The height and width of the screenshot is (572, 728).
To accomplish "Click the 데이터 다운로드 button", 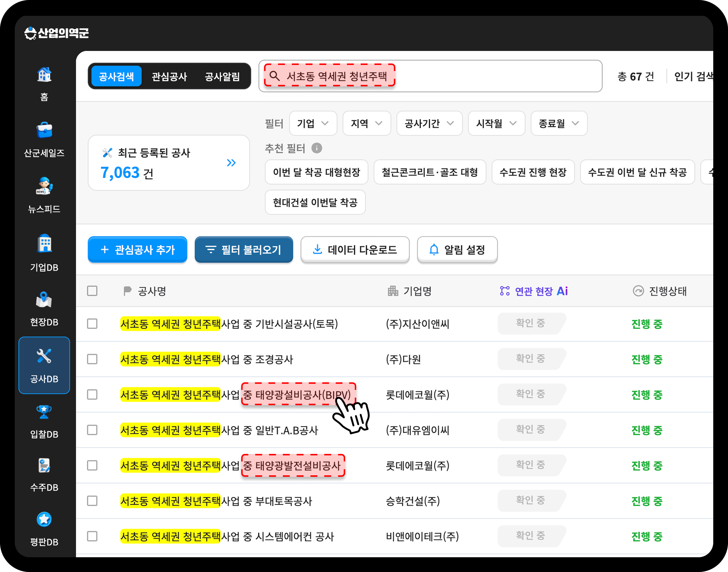I will [355, 249].
